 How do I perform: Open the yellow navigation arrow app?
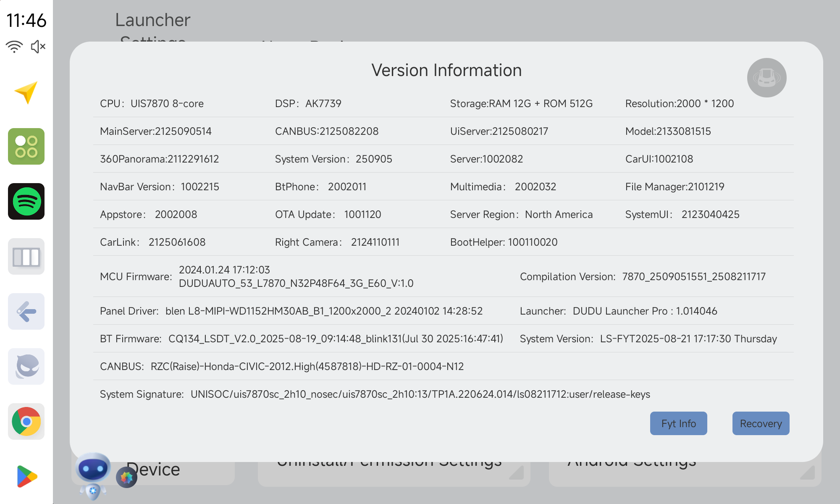26,92
